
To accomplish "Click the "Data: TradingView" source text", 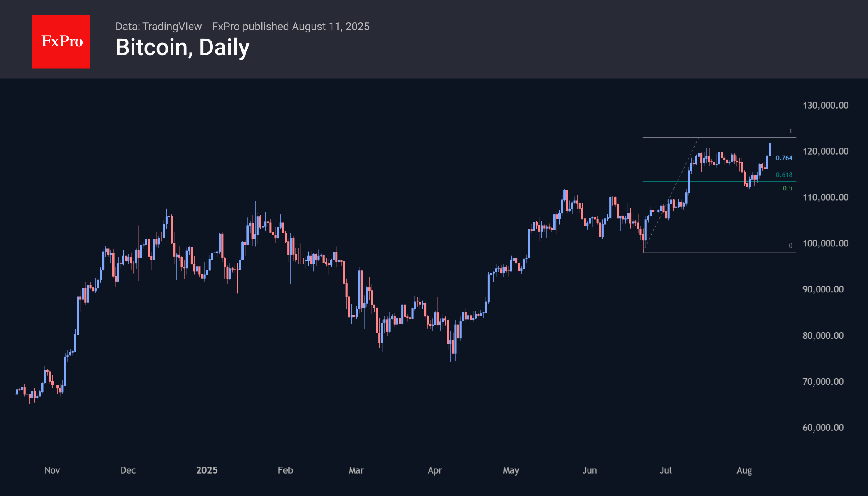I will pyautogui.click(x=158, y=27).
